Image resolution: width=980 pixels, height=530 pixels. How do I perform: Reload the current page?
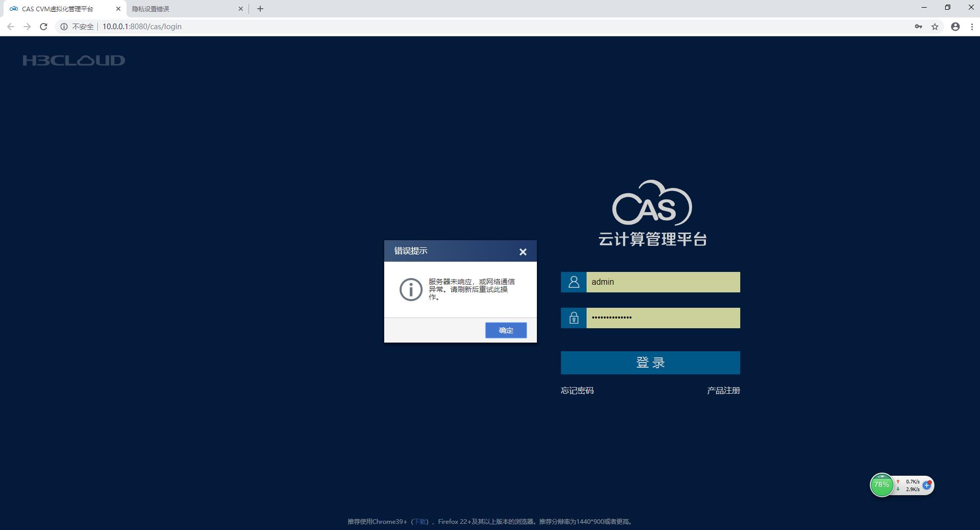(44, 27)
